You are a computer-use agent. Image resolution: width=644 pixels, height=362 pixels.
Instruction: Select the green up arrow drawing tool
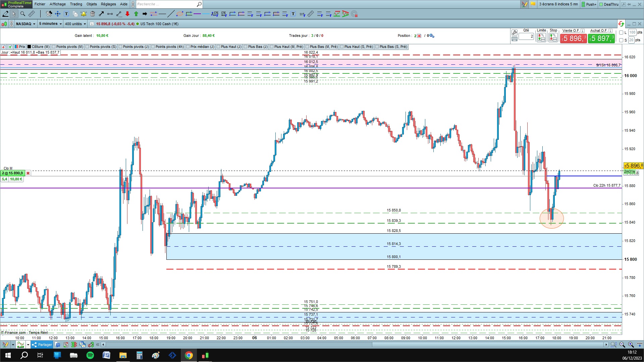point(136,14)
